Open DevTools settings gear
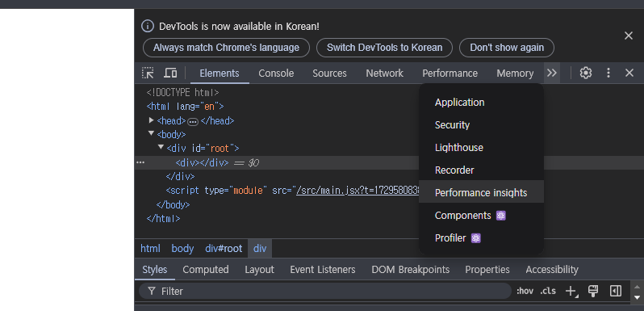Image resolution: width=644 pixels, height=311 pixels. click(x=586, y=73)
